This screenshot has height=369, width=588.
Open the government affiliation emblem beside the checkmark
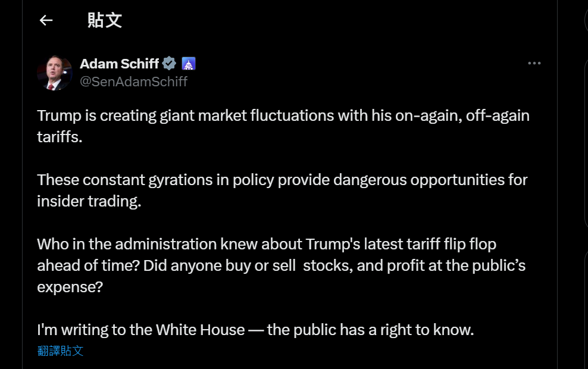[188, 63]
